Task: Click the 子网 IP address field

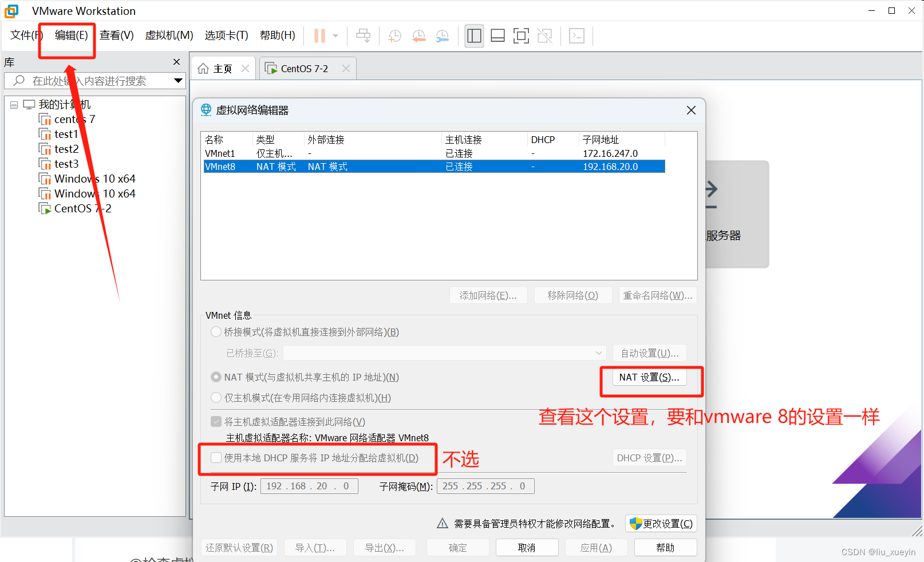Action: point(309,486)
